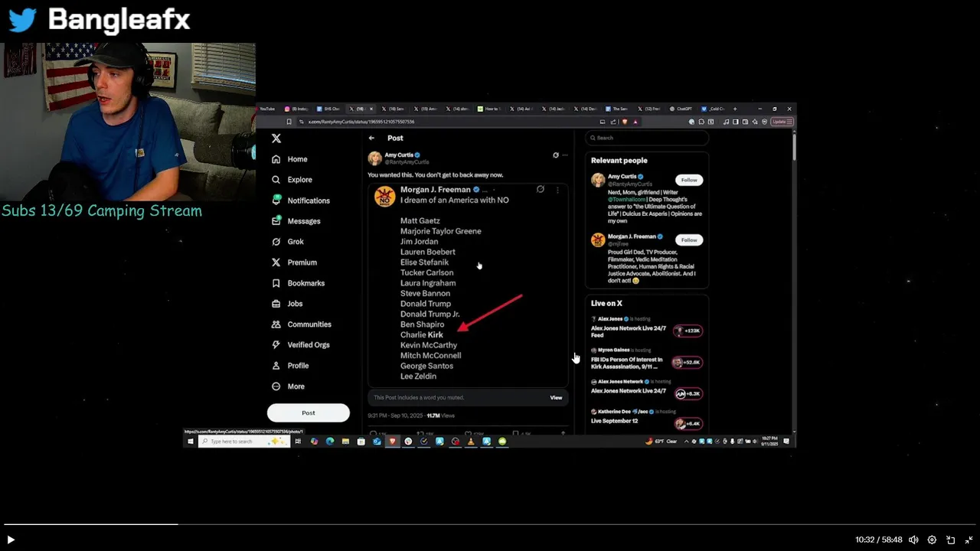
Task: Click the taskbar clock showing 10:27 PM
Action: click(x=769, y=442)
